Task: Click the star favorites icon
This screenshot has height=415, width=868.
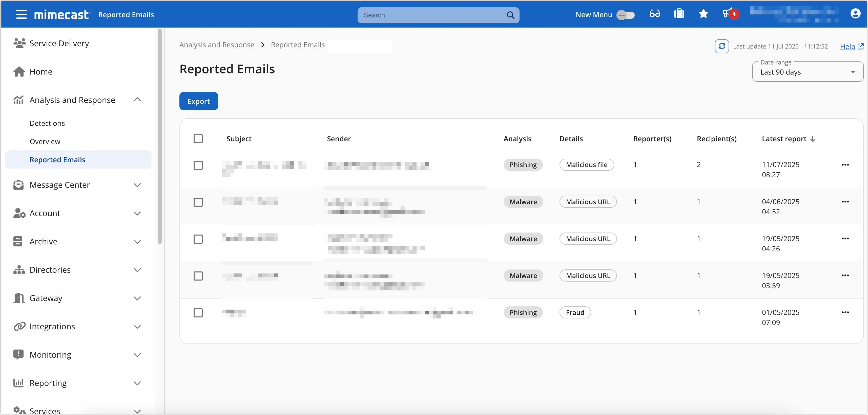Action: (703, 14)
